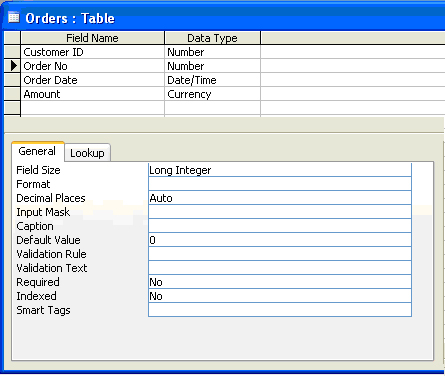Click the Default Value property box

coord(280,240)
